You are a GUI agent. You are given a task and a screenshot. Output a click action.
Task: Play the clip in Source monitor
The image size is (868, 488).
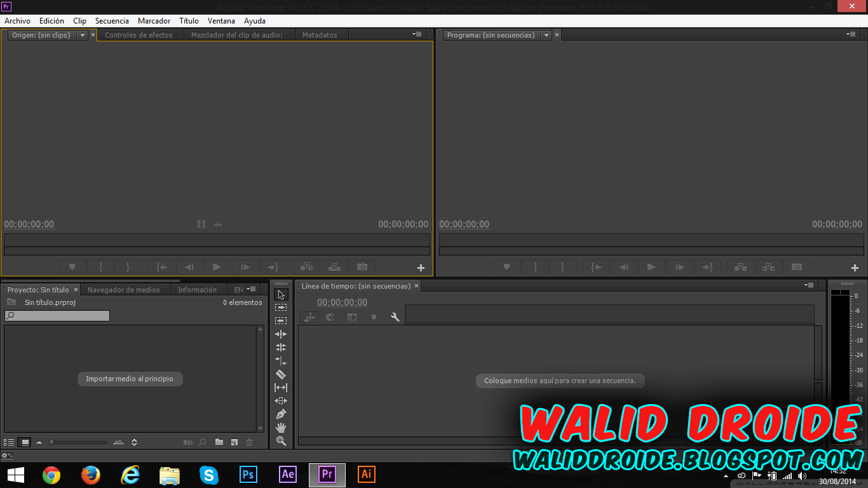click(x=217, y=268)
